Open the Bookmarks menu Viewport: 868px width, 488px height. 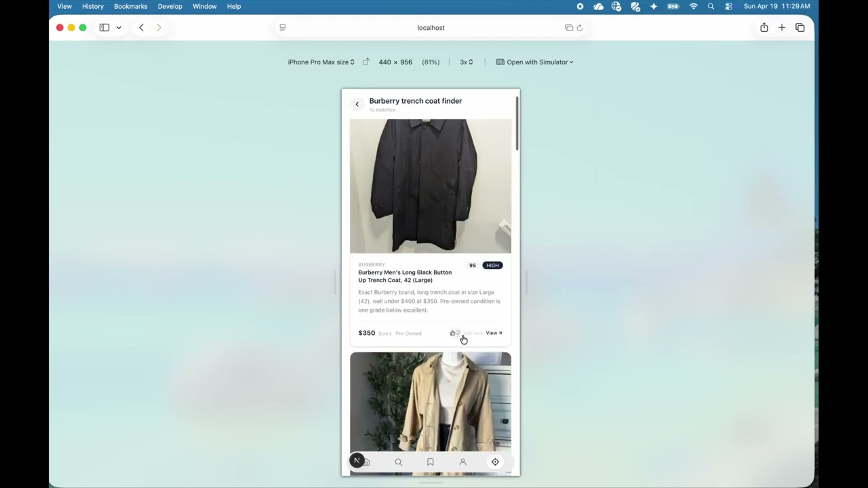pyautogui.click(x=130, y=6)
